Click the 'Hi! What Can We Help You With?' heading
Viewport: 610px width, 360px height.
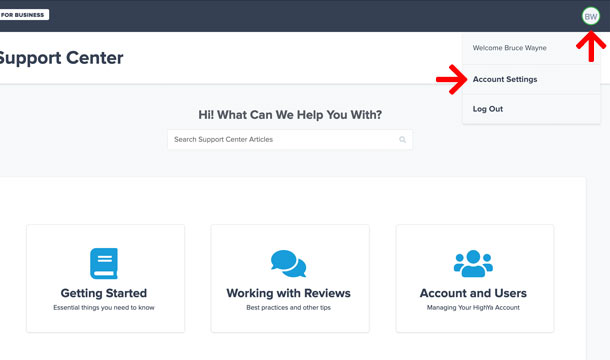[x=290, y=115]
